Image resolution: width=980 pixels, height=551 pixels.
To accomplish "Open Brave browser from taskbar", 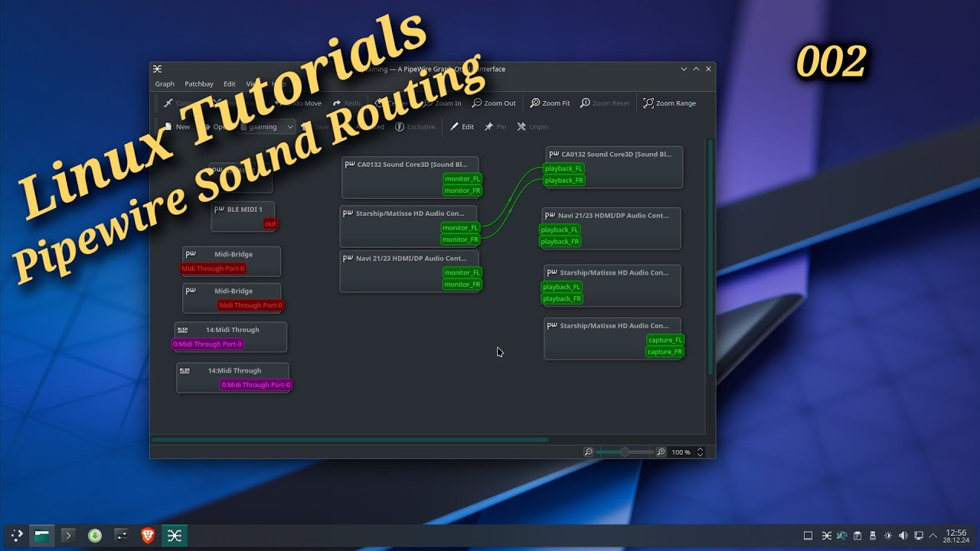I will pyautogui.click(x=148, y=536).
